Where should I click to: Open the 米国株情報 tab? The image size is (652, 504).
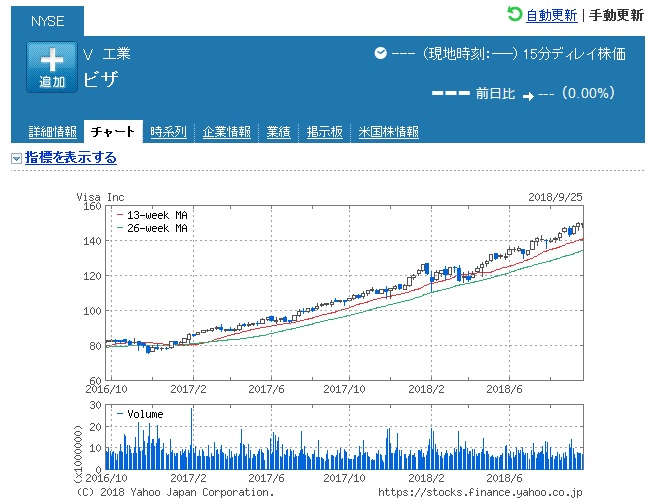[389, 132]
